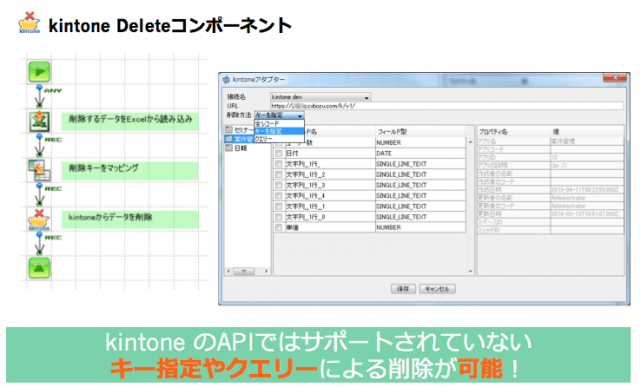Viewport: 640px width, 387px height.
Task: Select the Excel reader component icon
Action: pyautogui.click(x=39, y=121)
